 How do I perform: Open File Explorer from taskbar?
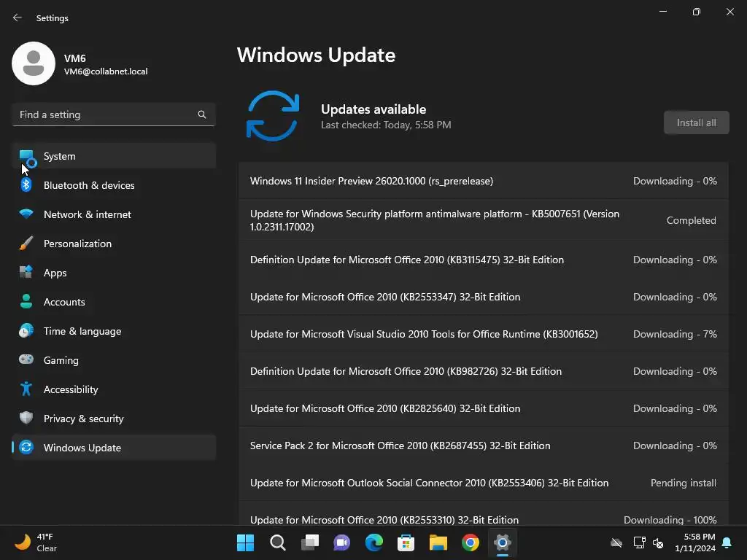tap(438, 542)
